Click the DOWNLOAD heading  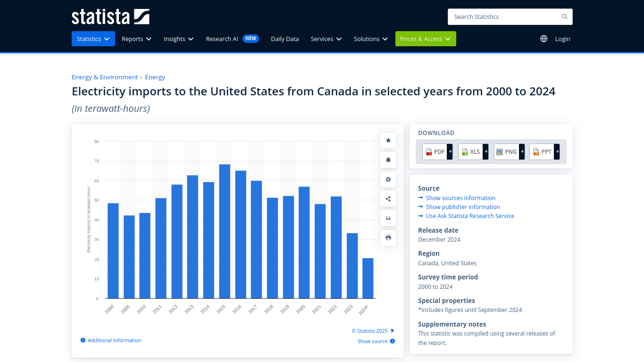click(x=436, y=133)
